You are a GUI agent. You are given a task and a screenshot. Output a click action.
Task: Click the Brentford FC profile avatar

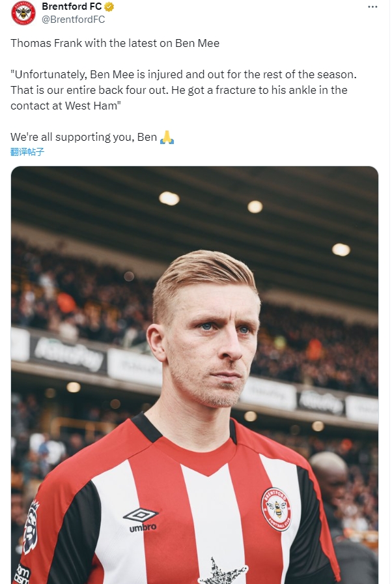pos(23,13)
